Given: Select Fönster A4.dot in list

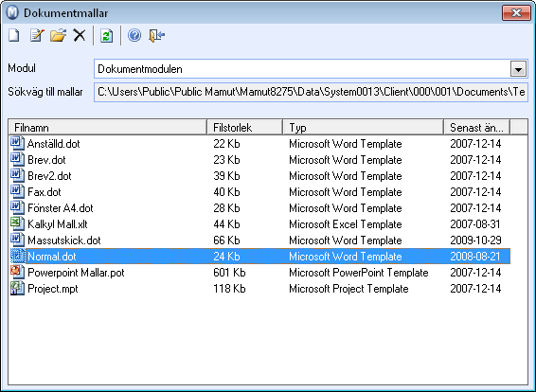Looking at the screenshot, I should coord(259,207).
